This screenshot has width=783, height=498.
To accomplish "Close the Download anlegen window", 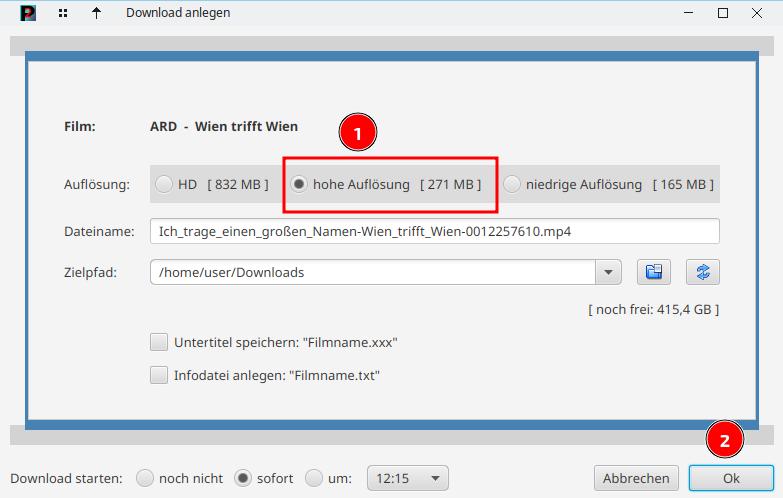I will point(757,13).
